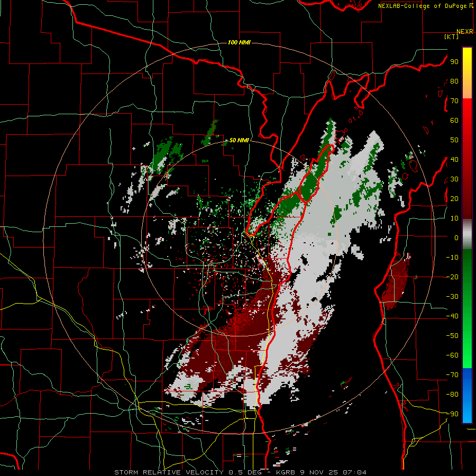Click the positive 30 scale value
The width and height of the screenshot is (476, 476).
point(454,179)
